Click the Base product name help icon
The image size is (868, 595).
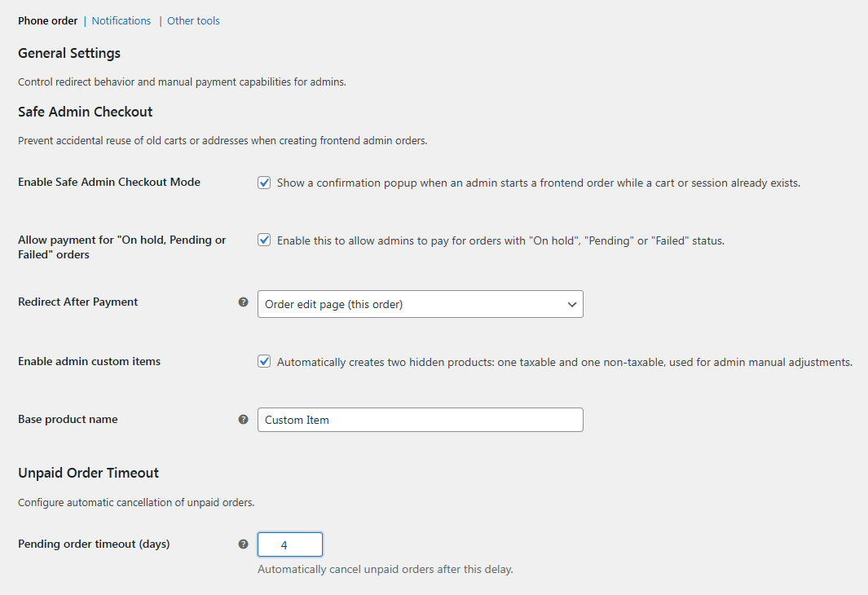(x=243, y=420)
